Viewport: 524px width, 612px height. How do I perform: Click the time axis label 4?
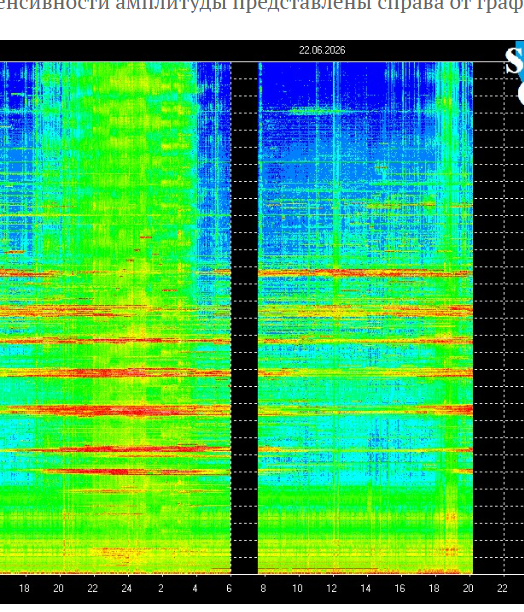195,588
